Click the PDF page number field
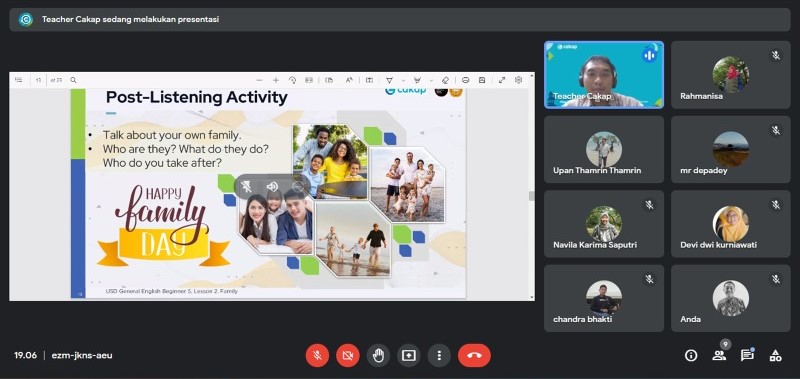Image resolution: width=800 pixels, height=379 pixels. point(38,80)
